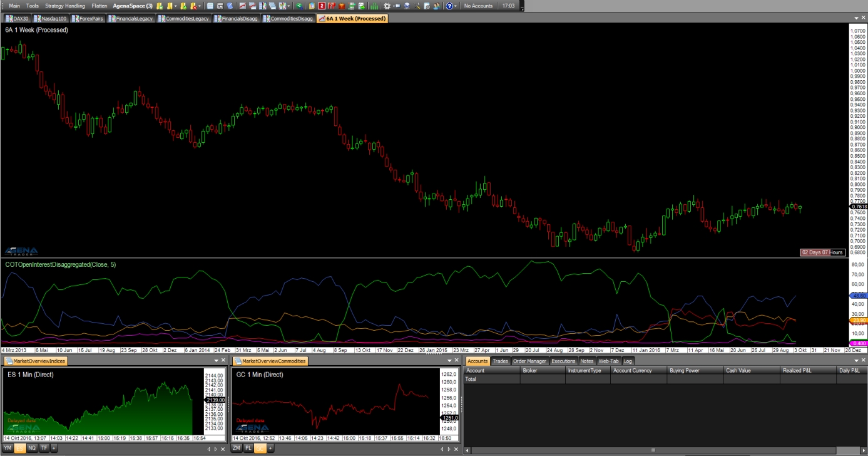Open the Order Manager tab

tap(529, 361)
